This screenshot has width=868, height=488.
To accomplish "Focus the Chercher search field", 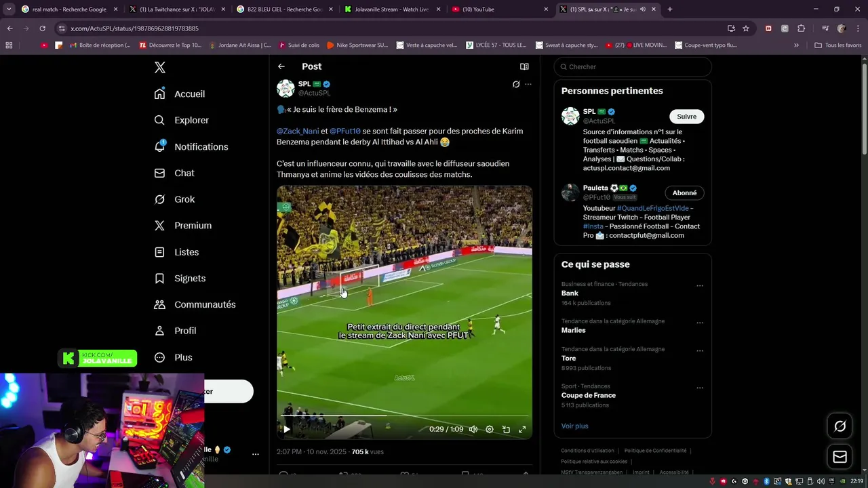I will point(633,66).
